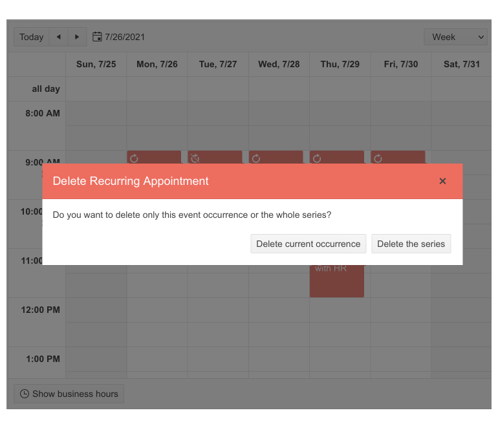The width and height of the screenshot is (498, 448).
Task: Select Monday recurring event icon
Action: (x=134, y=158)
